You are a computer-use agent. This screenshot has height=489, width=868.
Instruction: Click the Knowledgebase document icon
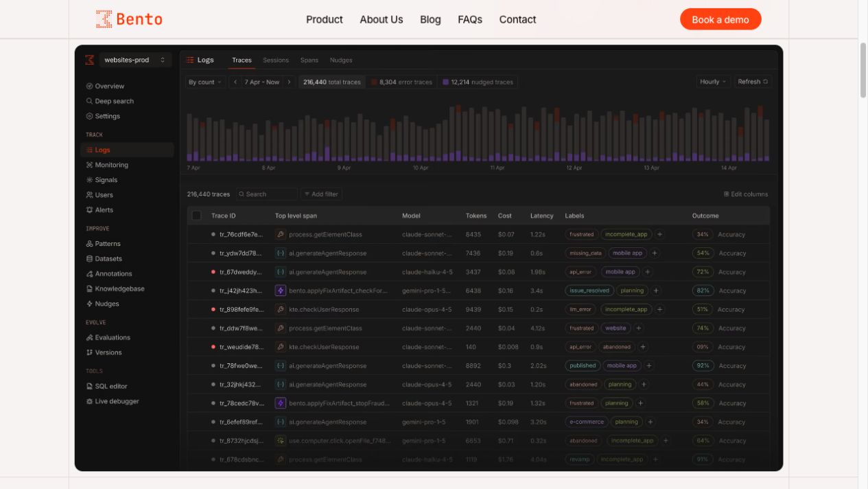pos(89,289)
